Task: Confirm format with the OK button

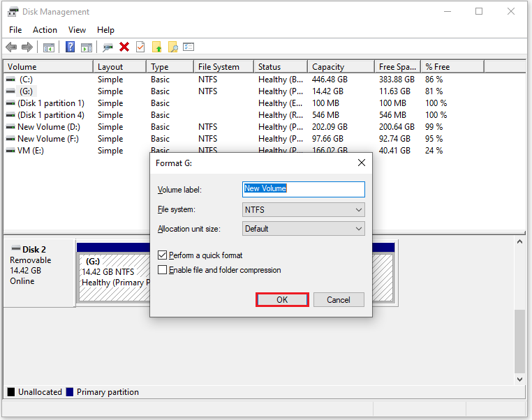Action: click(282, 300)
